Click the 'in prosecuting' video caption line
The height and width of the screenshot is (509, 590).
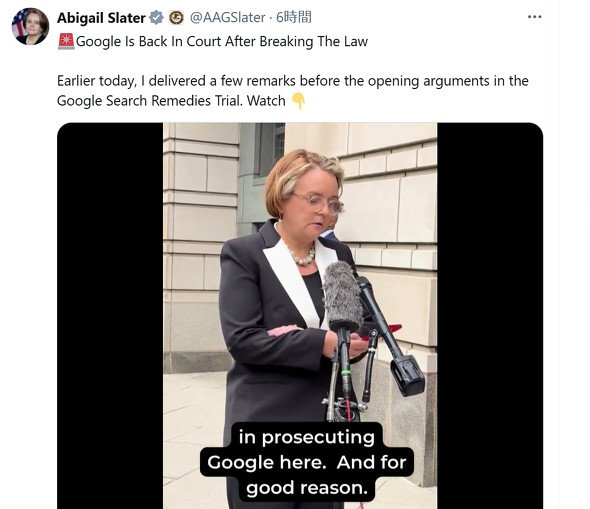click(307, 438)
